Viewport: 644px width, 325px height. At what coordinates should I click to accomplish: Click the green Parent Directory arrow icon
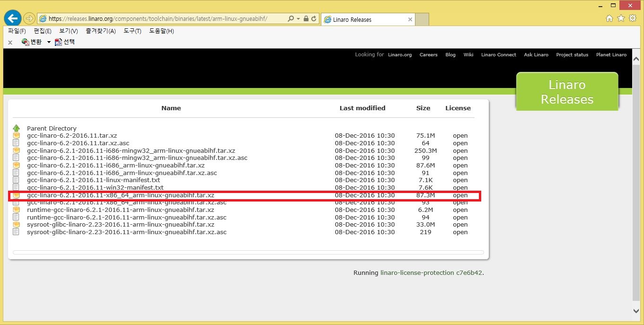click(17, 128)
